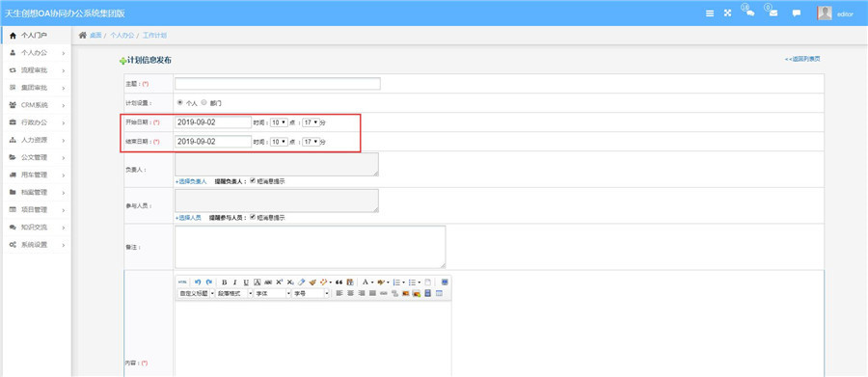Screen dimensions: 868x377
Task: Toggle Bold formatting in editor
Action: (224, 282)
